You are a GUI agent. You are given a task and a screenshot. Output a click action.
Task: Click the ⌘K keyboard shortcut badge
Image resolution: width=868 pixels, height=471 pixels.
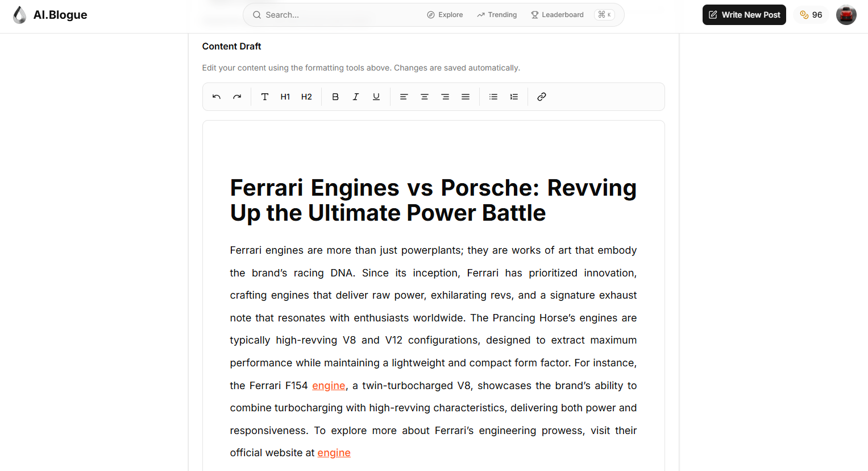click(x=604, y=15)
